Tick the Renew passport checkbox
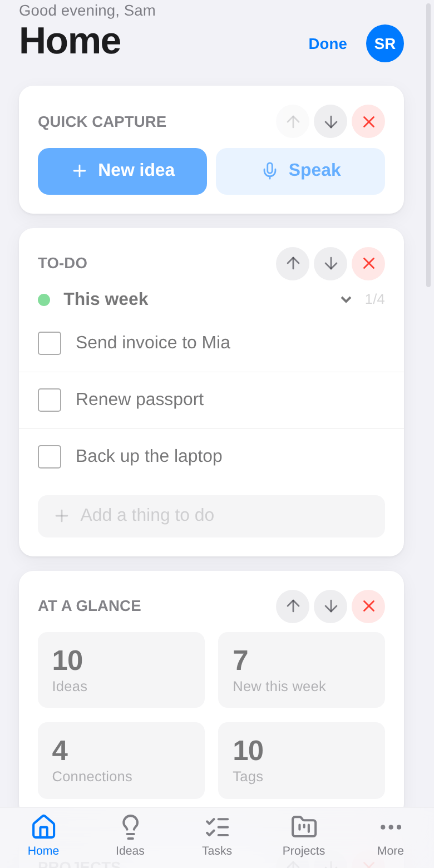Image resolution: width=434 pixels, height=868 pixels. [50, 400]
